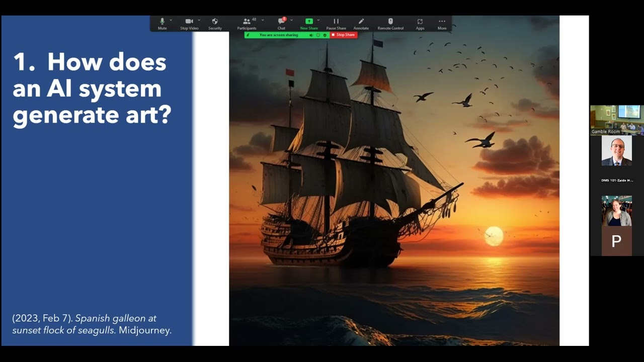Click the galleon sunset image on slide
This screenshot has height=362, width=644.
(394, 181)
